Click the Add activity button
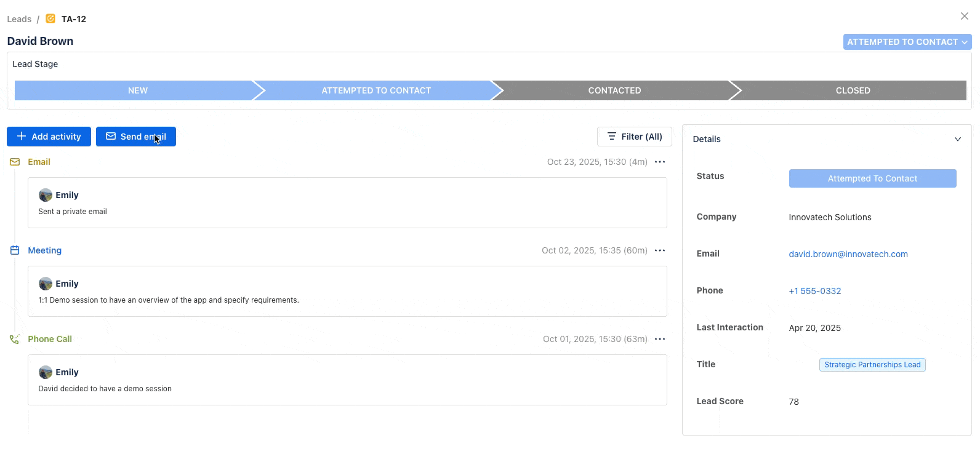 click(49, 137)
